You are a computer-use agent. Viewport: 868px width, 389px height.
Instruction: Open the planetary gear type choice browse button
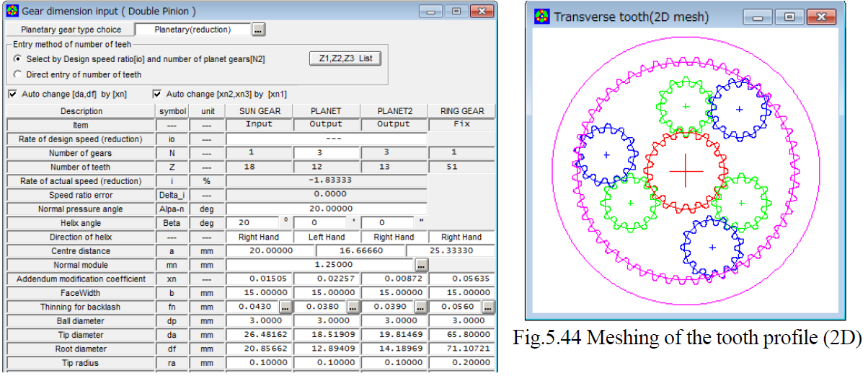pyautogui.click(x=259, y=30)
